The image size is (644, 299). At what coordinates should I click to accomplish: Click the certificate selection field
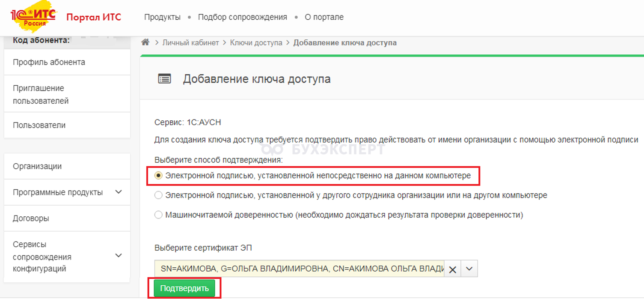pyautogui.click(x=300, y=269)
